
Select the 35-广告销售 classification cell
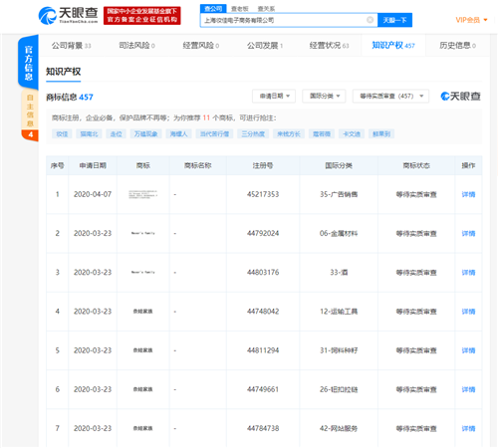339,194
